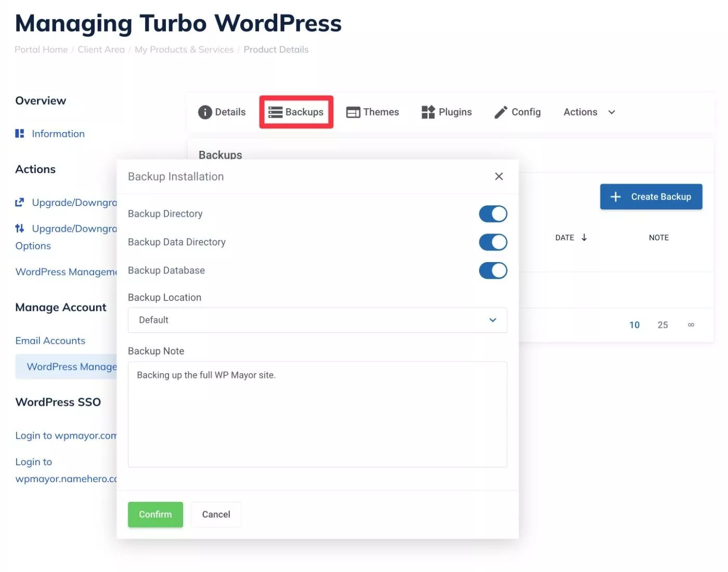Toggle the Backup Data Directory switch
The height and width of the screenshot is (572, 728).
493,242
